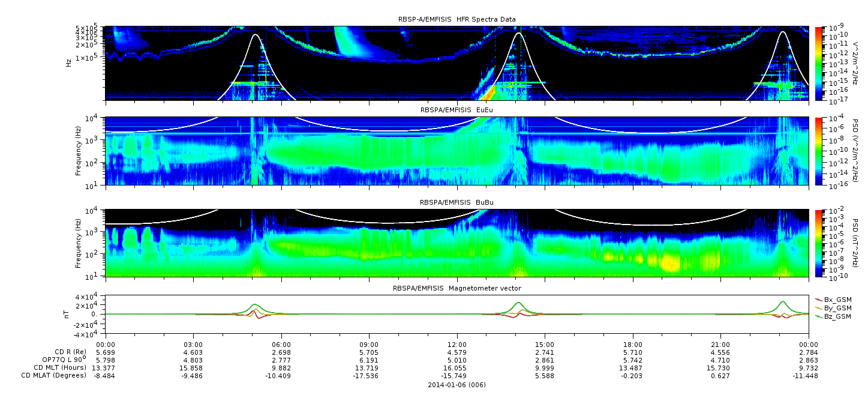Click the HFR spectra color bar

pos(819,63)
